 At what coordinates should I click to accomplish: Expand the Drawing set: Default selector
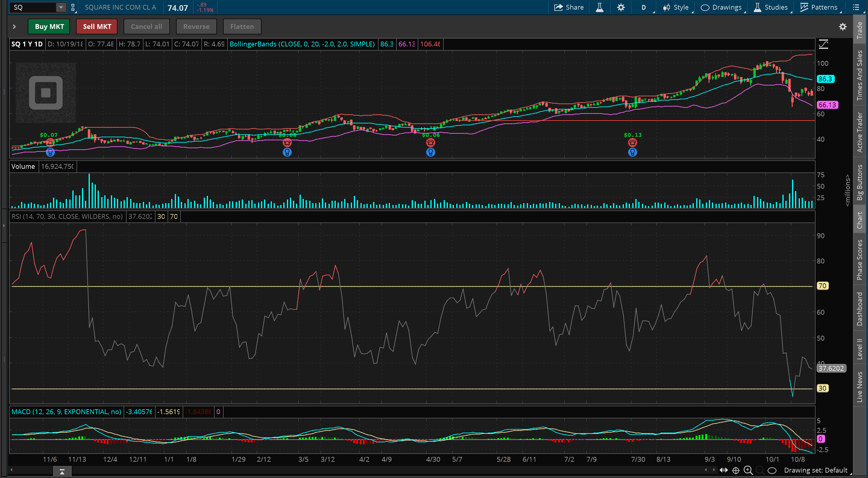click(816, 470)
